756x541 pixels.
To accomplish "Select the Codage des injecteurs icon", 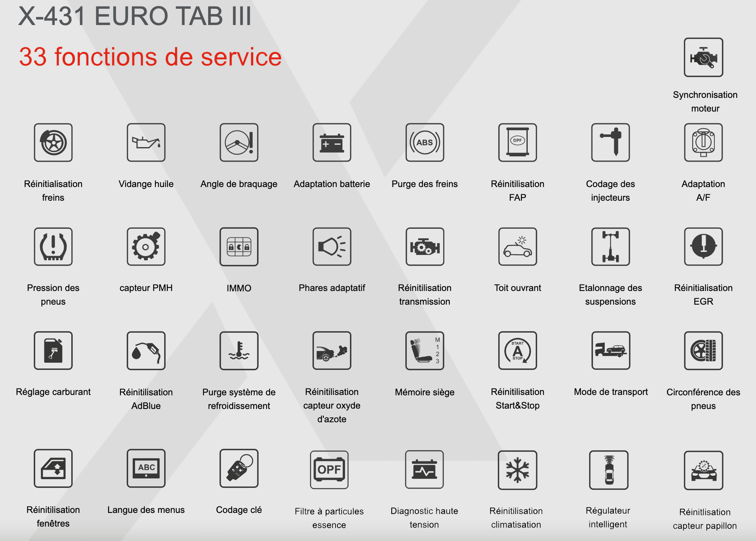I will 610,143.
